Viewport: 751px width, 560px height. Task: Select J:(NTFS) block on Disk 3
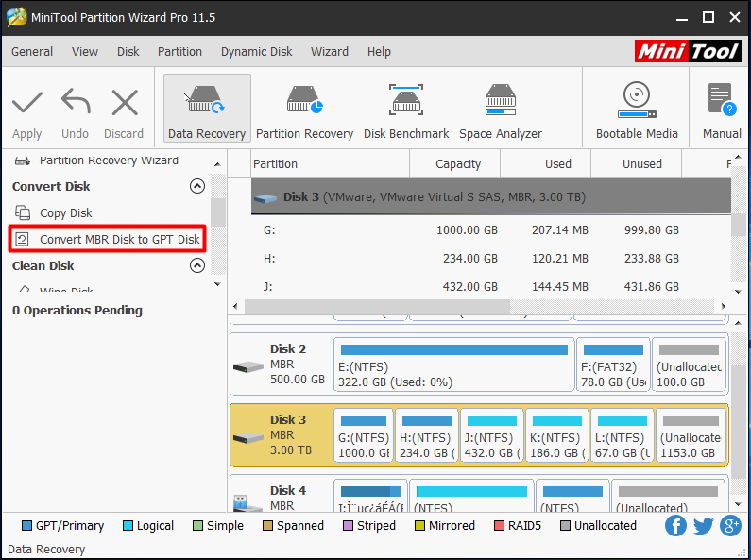point(492,435)
